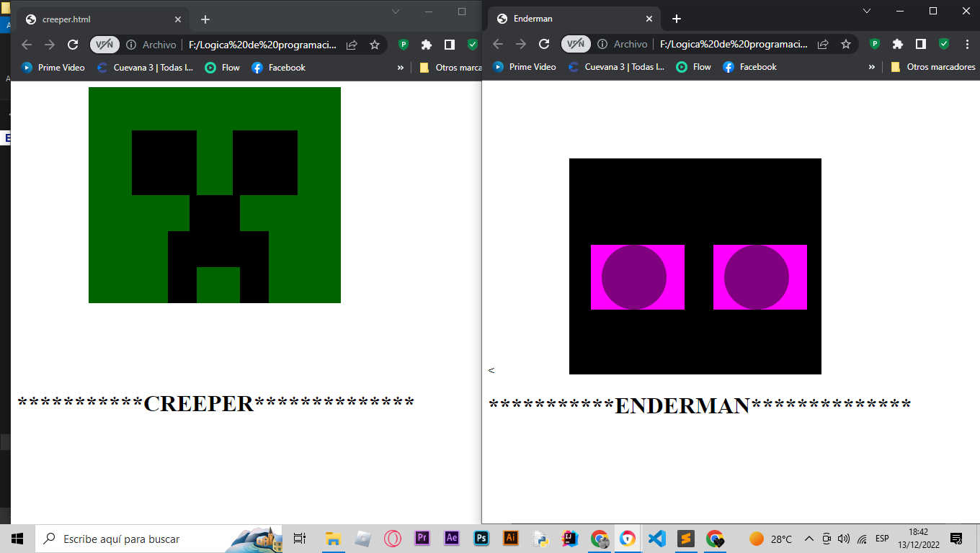Go forward in the creeper.html window
Image resolution: width=980 pixels, height=553 pixels.
tap(50, 45)
